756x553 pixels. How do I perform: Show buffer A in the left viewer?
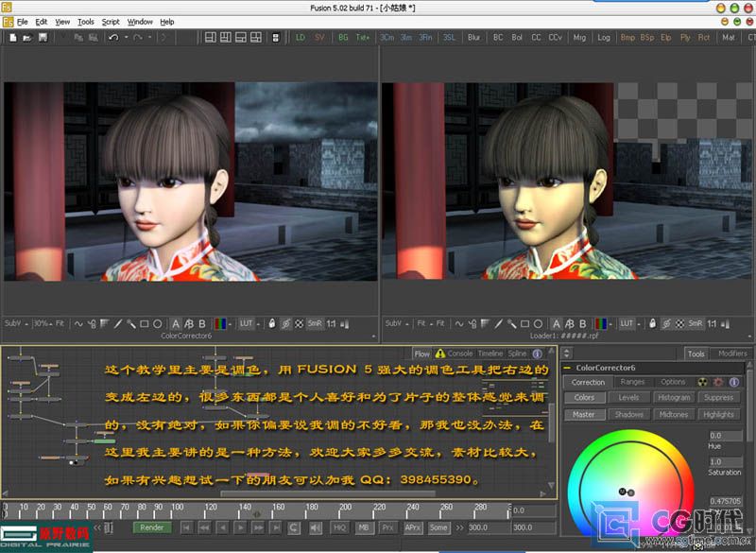176,324
